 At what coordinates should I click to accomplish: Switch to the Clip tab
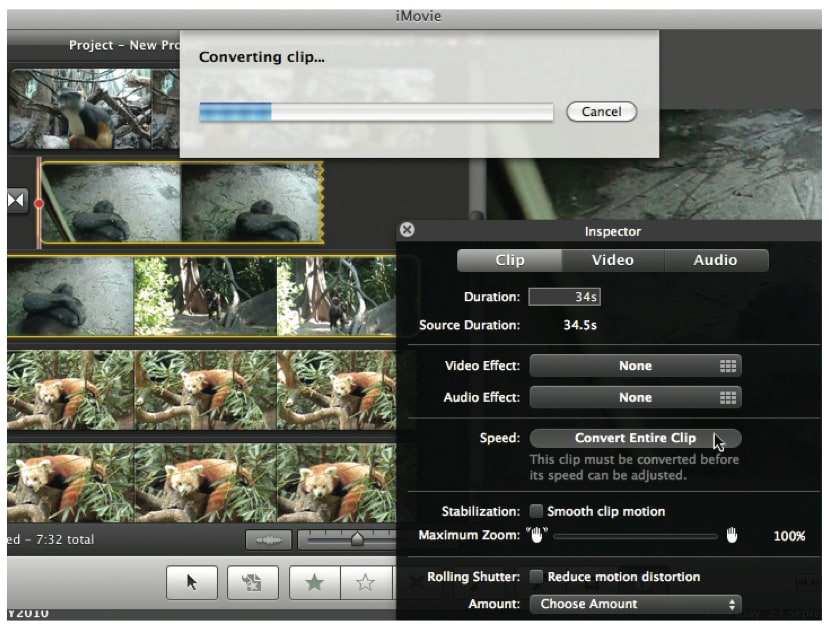[x=509, y=260]
